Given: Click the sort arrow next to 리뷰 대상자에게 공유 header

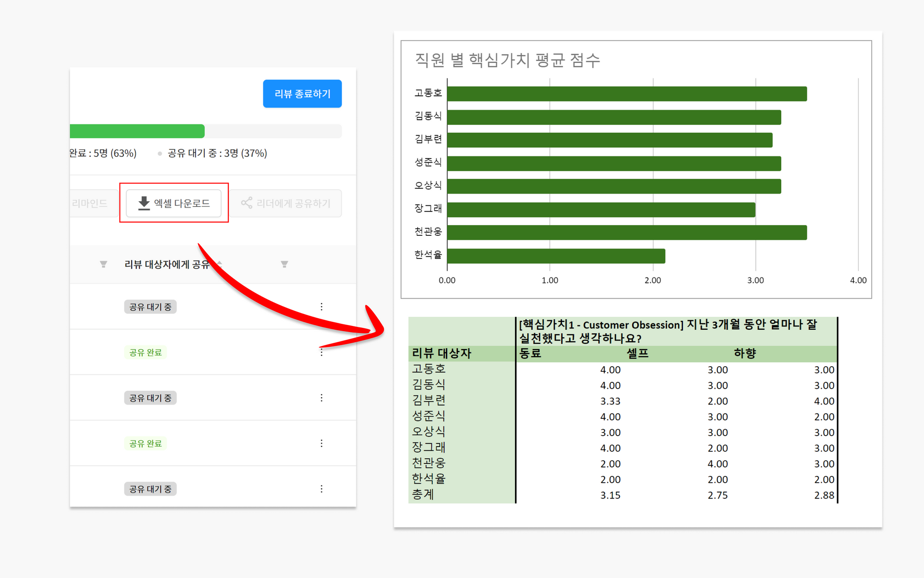Looking at the screenshot, I should (x=220, y=263).
